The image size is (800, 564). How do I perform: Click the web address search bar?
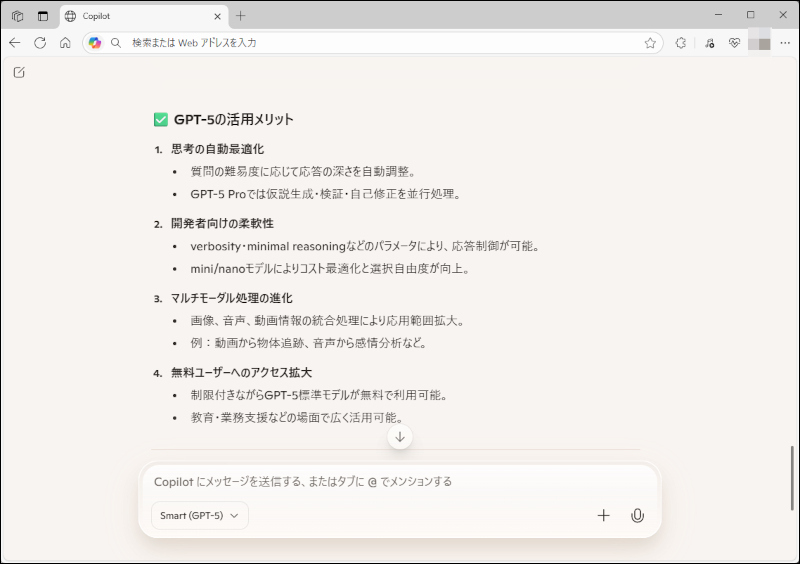point(380,43)
